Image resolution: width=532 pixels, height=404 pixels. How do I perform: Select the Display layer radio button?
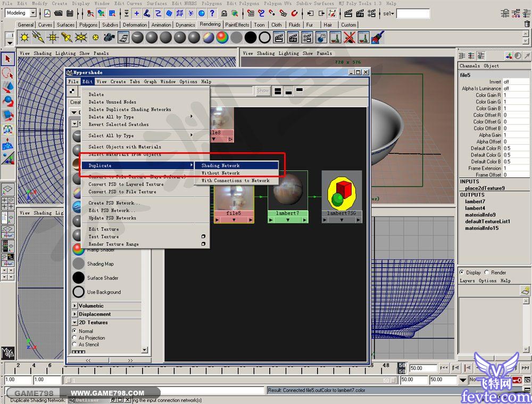coord(462,273)
